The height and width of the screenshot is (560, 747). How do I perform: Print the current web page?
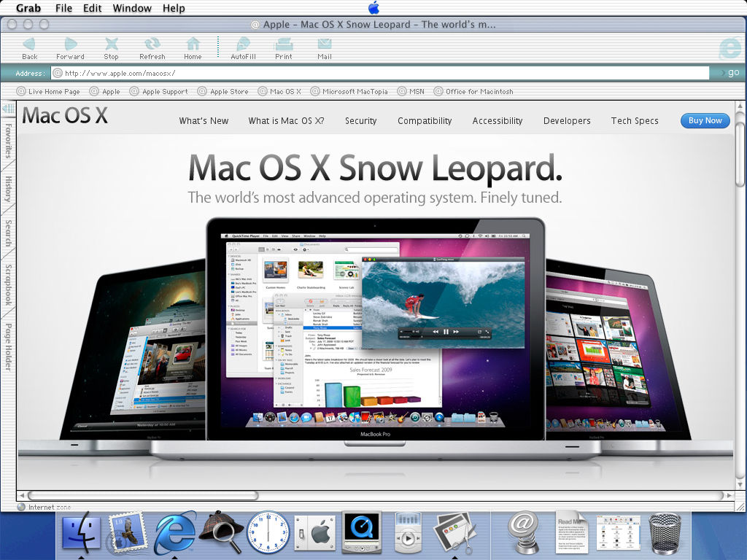click(x=284, y=49)
